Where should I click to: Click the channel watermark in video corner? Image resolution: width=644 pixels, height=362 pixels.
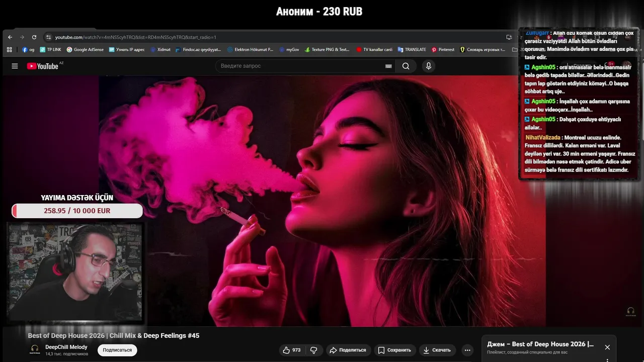[x=631, y=312]
